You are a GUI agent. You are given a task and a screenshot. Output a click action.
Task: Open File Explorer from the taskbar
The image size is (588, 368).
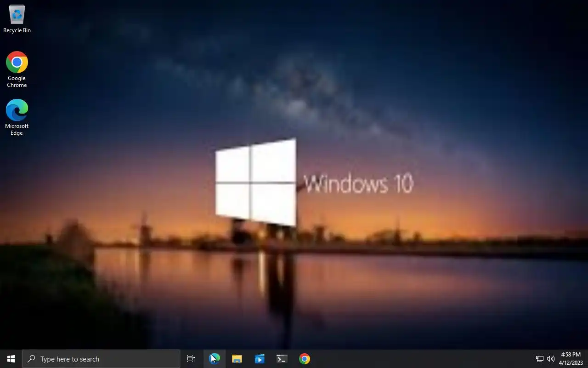coord(237,359)
